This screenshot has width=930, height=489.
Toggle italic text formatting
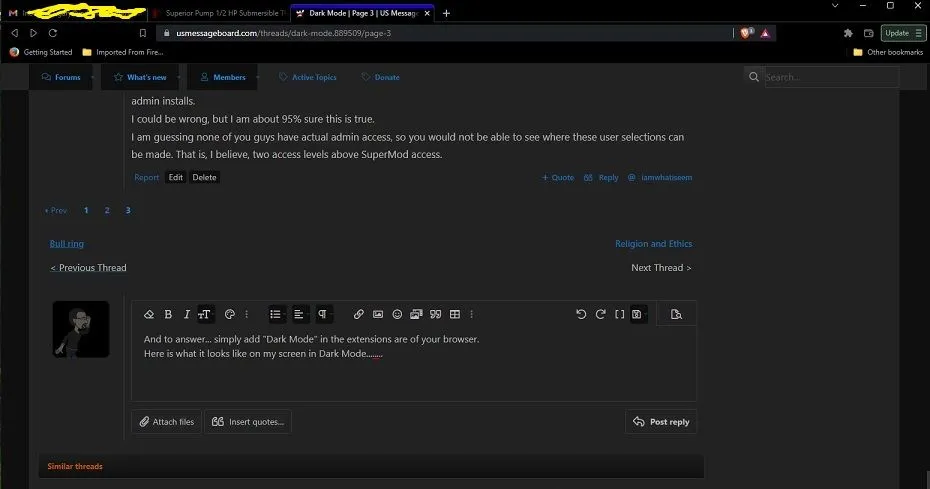187,314
